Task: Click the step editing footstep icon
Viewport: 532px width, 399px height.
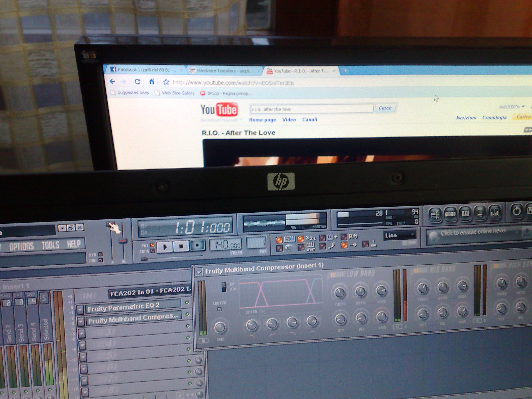Action: [332, 245]
